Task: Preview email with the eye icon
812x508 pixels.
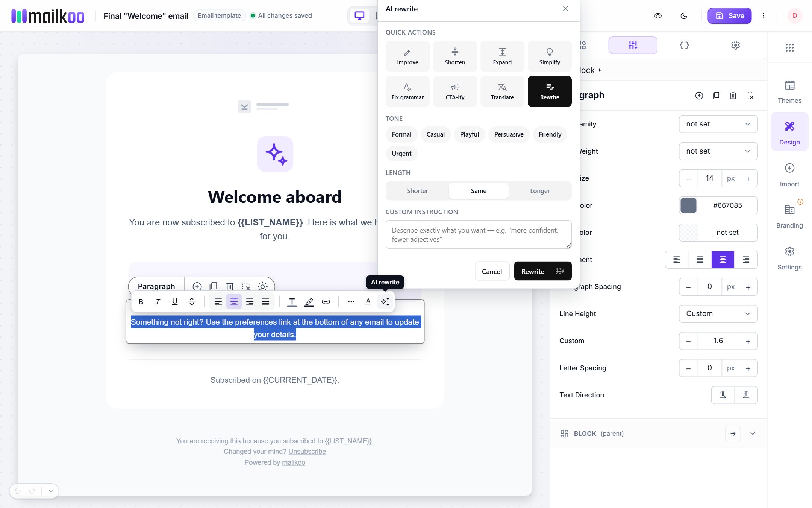Action: tap(658, 16)
